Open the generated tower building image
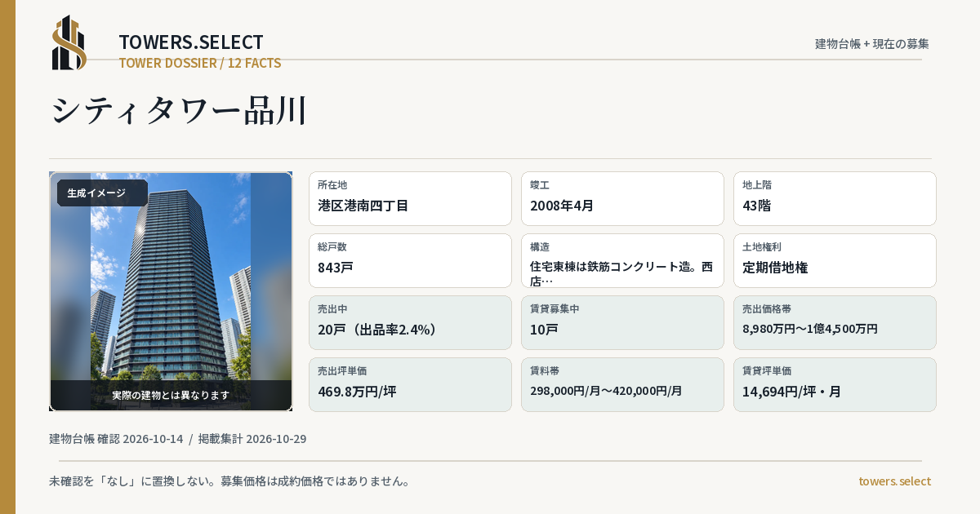This screenshot has height=514, width=980. 171,291
